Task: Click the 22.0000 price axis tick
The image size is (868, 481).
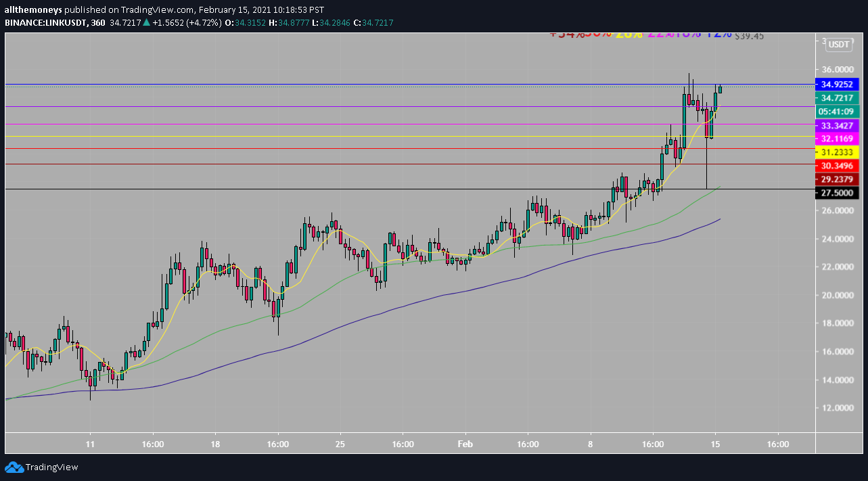Action: click(837, 267)
